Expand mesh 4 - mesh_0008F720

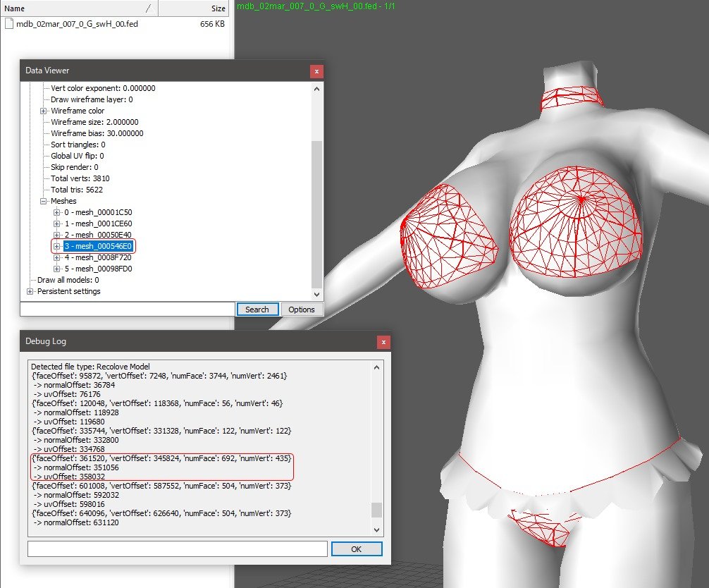tap(56, 257)
